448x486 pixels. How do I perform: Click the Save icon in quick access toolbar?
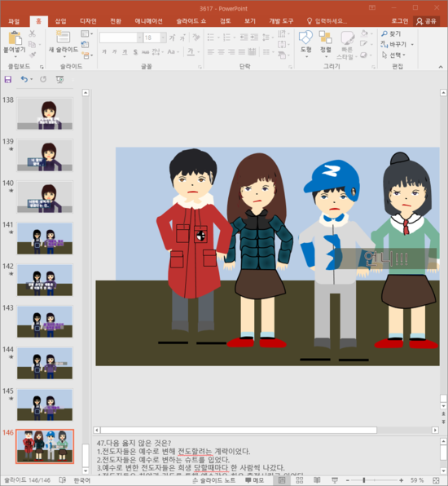(x=8, y=79)
